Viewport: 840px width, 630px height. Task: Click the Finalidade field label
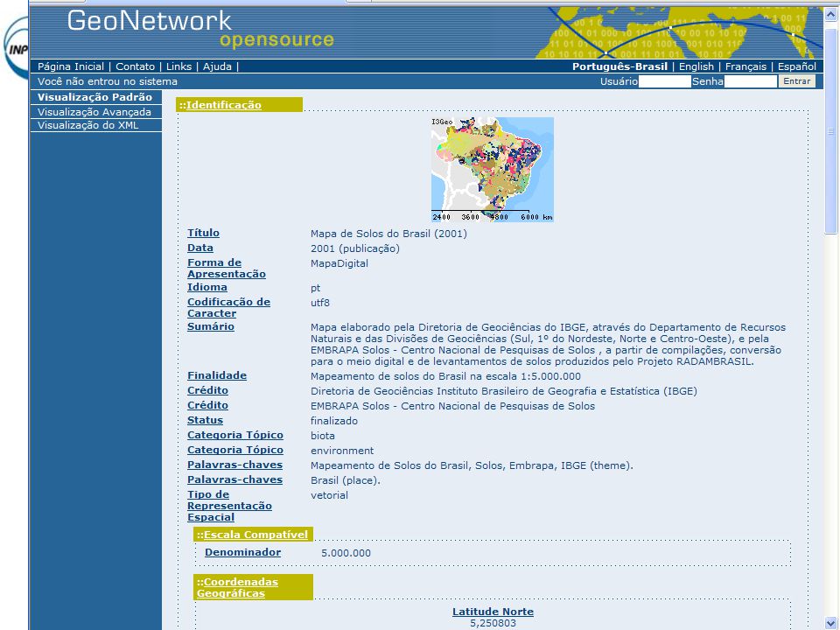(x=217, y=375)
